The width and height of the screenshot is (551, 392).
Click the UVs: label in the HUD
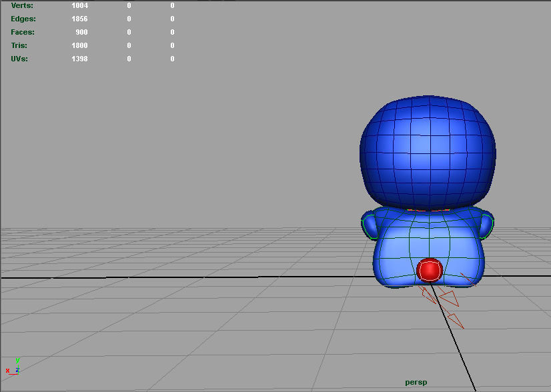pos(19,59)
